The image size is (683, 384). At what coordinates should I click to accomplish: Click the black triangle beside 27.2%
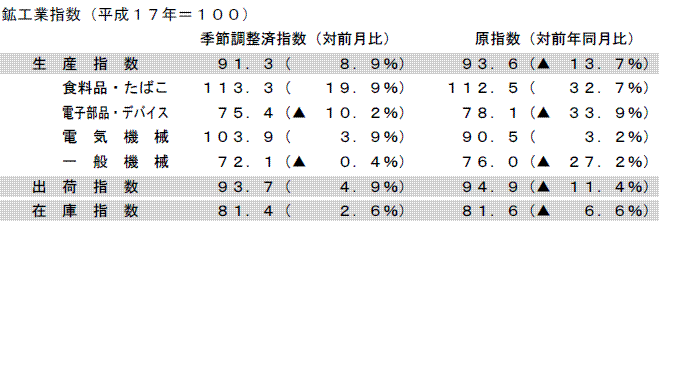coord(543,162)
